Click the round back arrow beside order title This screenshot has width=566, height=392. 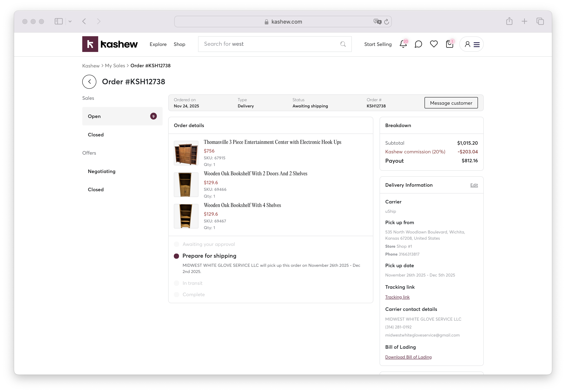(89, 82)
